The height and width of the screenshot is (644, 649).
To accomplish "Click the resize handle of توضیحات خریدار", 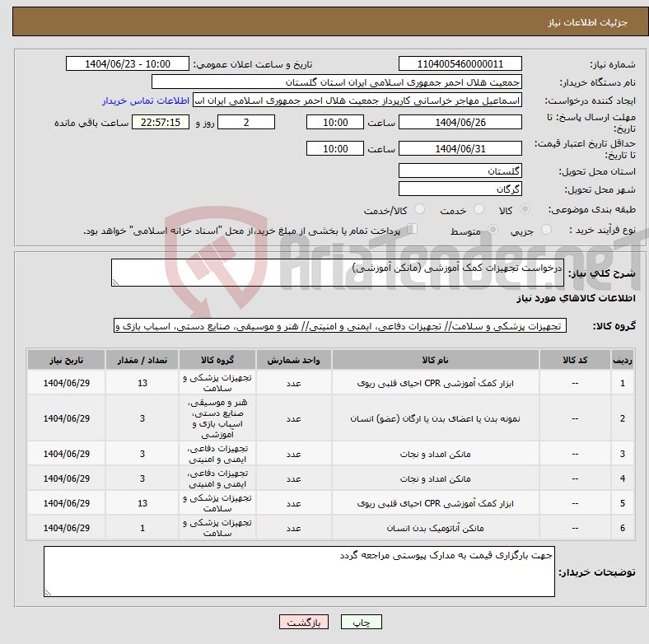I will pyautogui.click(x=48, y=593).
